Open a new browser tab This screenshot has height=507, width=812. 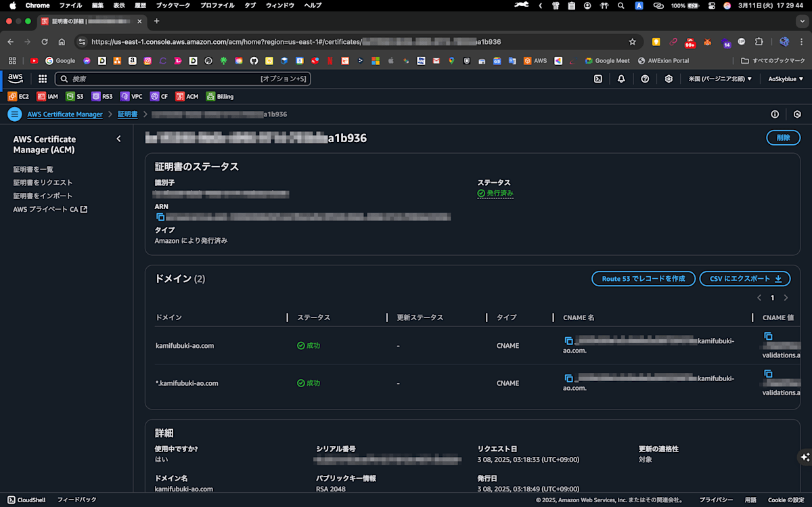[x=156, y=21]
